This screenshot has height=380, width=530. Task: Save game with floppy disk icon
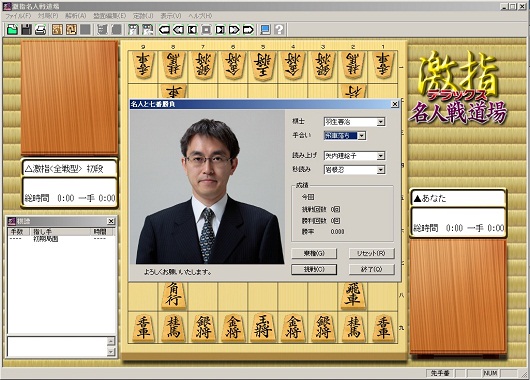[x=26, y=30]
